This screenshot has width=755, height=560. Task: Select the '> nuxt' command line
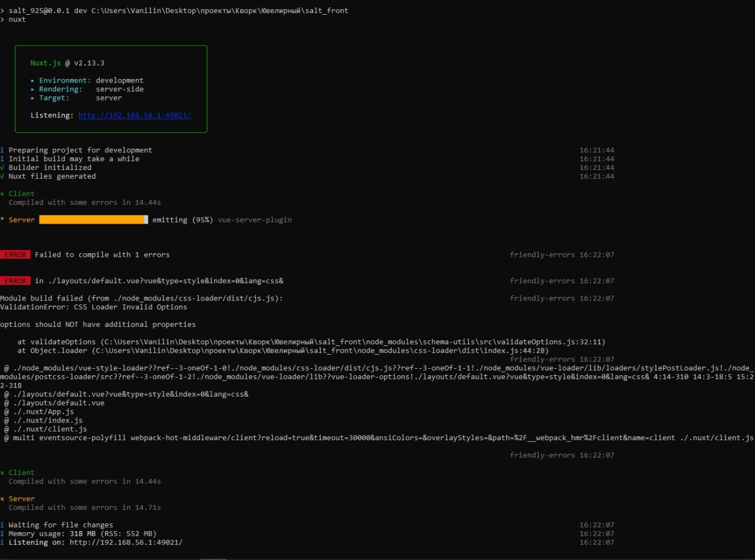coord(13,19)
